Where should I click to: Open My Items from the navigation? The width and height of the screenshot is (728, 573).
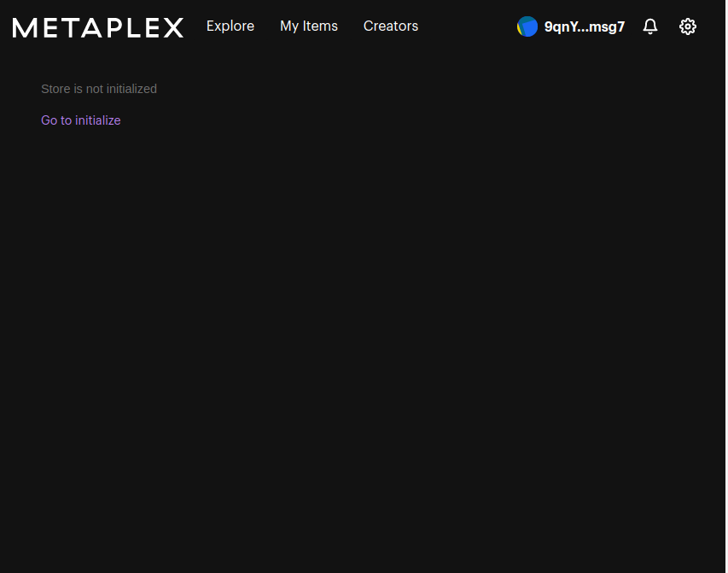[309, 26]
